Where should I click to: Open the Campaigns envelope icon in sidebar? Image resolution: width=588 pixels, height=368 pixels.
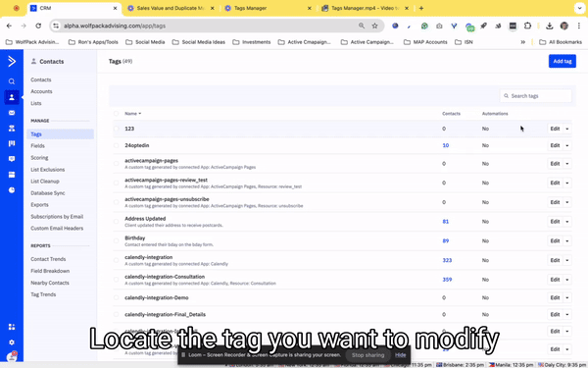[12, 113]
